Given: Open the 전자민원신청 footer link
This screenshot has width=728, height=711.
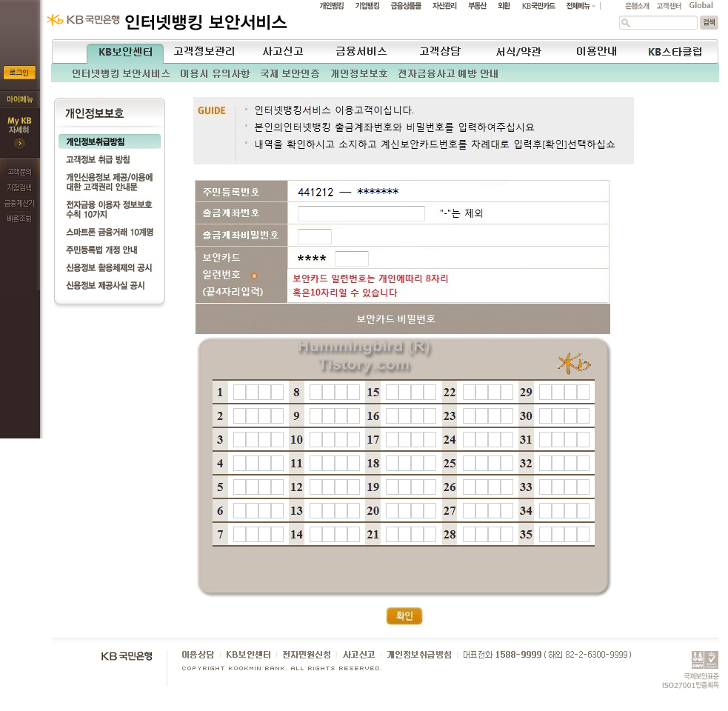Looking at the screenshot, I should point(307,655).
